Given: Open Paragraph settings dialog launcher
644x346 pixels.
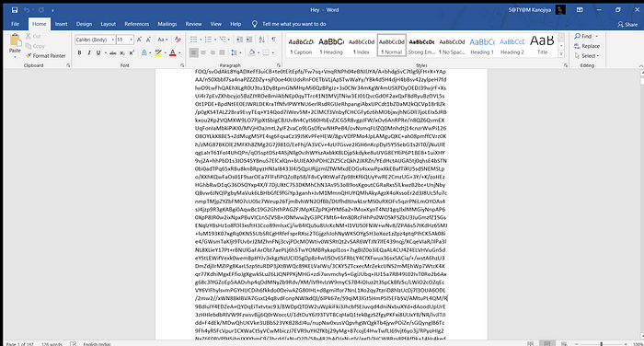Looking at the screenshot, I should point(279,65).
